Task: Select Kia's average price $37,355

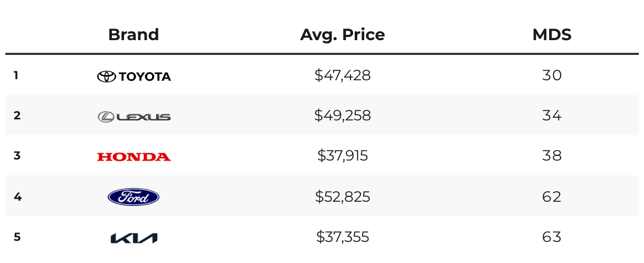Action: [x=343, y=237]
